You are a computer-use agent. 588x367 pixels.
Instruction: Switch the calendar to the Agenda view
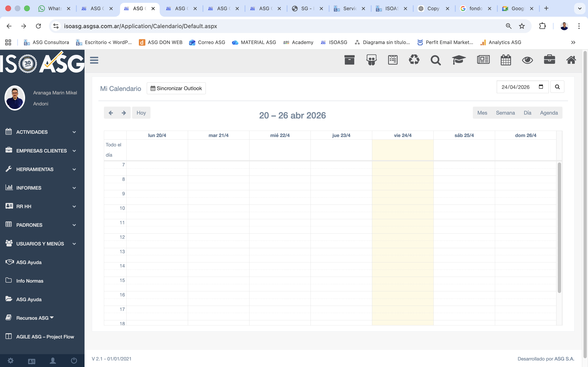click(549, 113)
